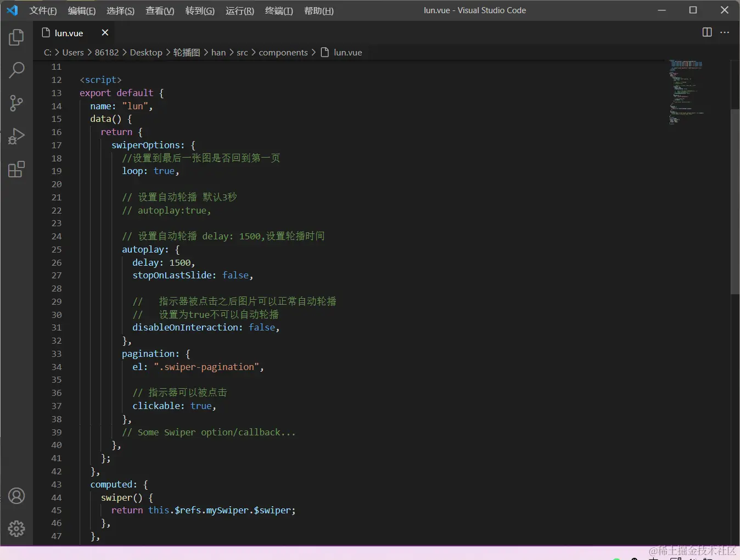Open the Extensions view
Viewport: 740px width, 560px height.
pos(16,169)
